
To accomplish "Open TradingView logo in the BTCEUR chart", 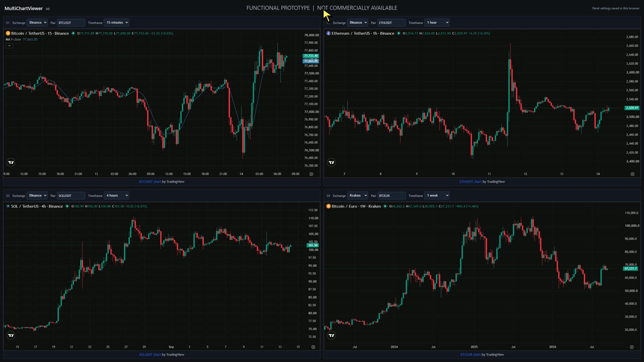I will (332, 335).
